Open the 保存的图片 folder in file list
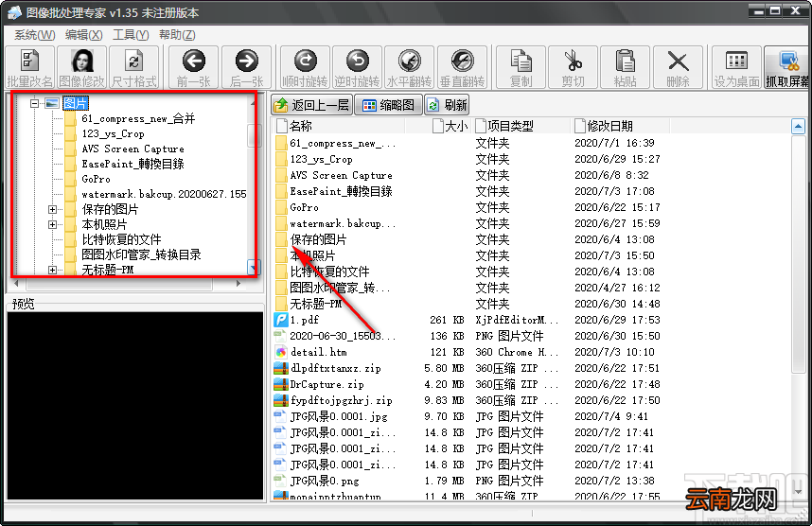The height and width of the screenshot is (526, 812). click(318, 239)
